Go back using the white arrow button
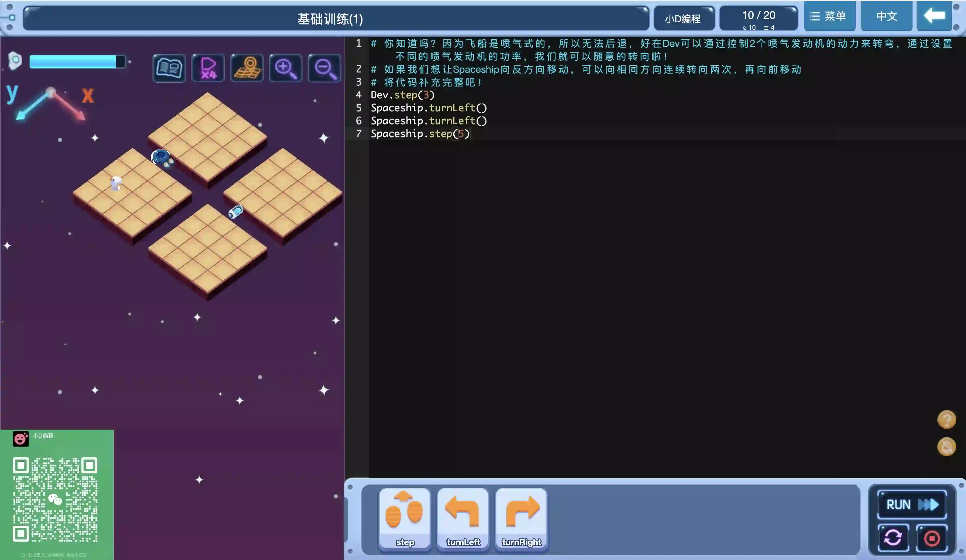966x560 pixels. click(934, 16)
